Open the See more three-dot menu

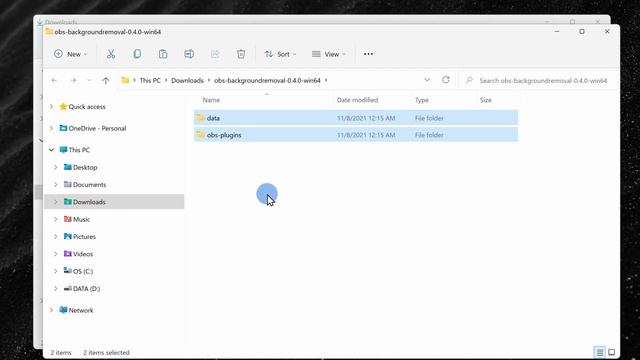[x=368, y=54]
